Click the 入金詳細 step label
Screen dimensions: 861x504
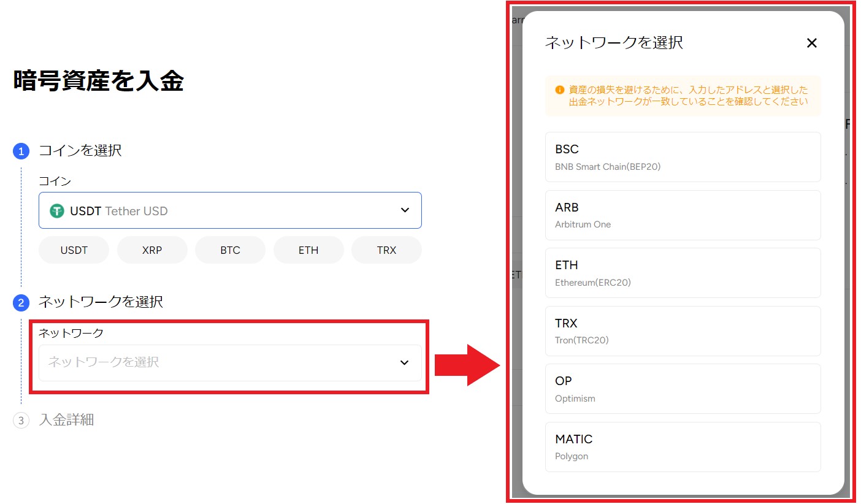(x=66, y=420)
